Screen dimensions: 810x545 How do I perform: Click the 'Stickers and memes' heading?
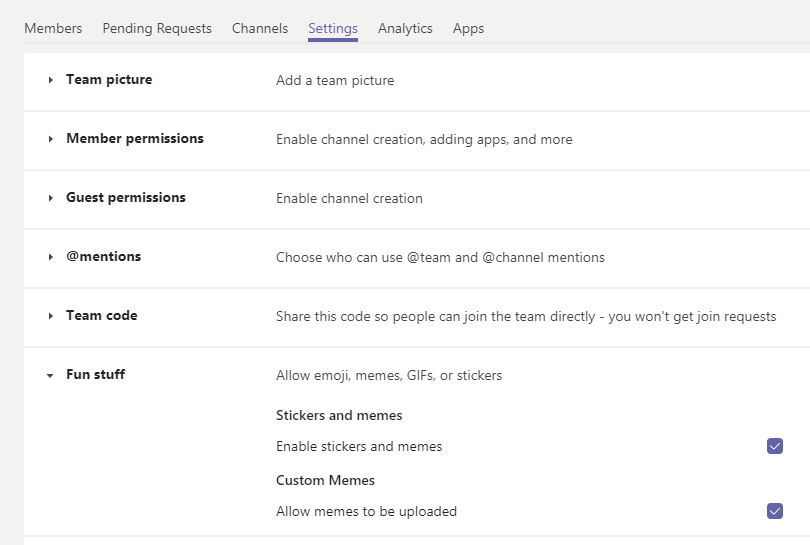click(x=339, y=415)
